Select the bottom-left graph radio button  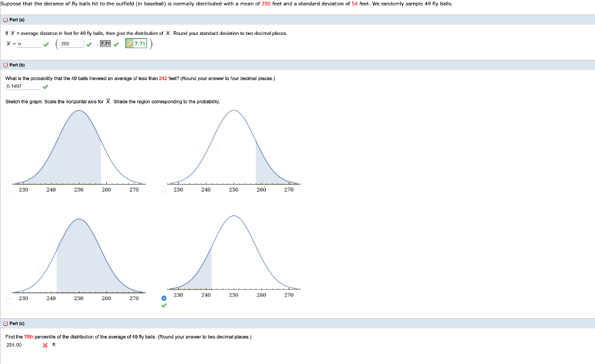[x=8, y=301]
